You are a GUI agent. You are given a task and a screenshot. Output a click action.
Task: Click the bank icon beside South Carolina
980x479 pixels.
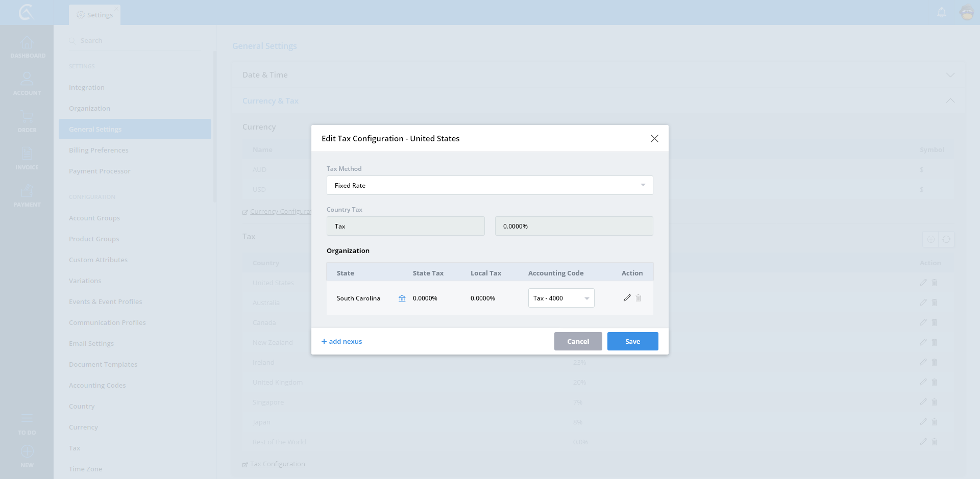pyautogui.click(x=402, y=298)
